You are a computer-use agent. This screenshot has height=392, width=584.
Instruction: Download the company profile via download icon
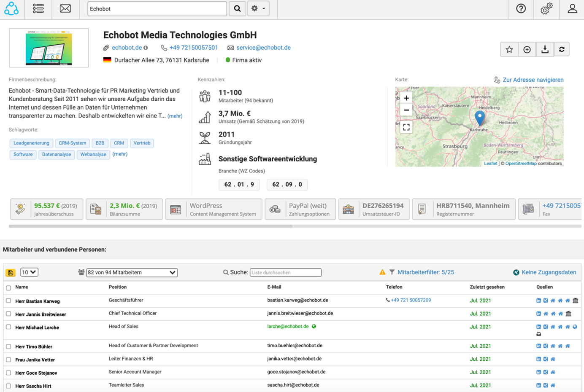click(544, 49)
